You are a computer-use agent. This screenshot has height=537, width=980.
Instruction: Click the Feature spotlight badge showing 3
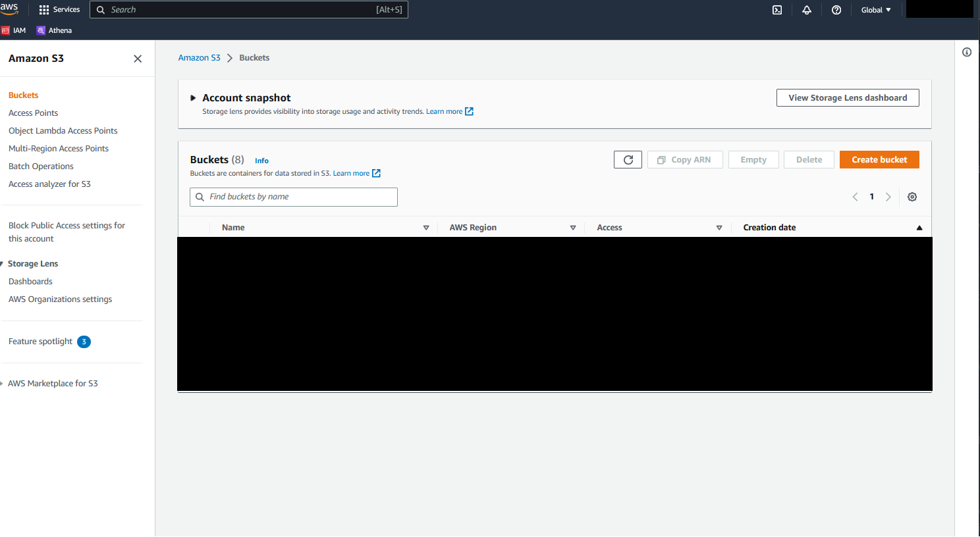tap(84, 342)
